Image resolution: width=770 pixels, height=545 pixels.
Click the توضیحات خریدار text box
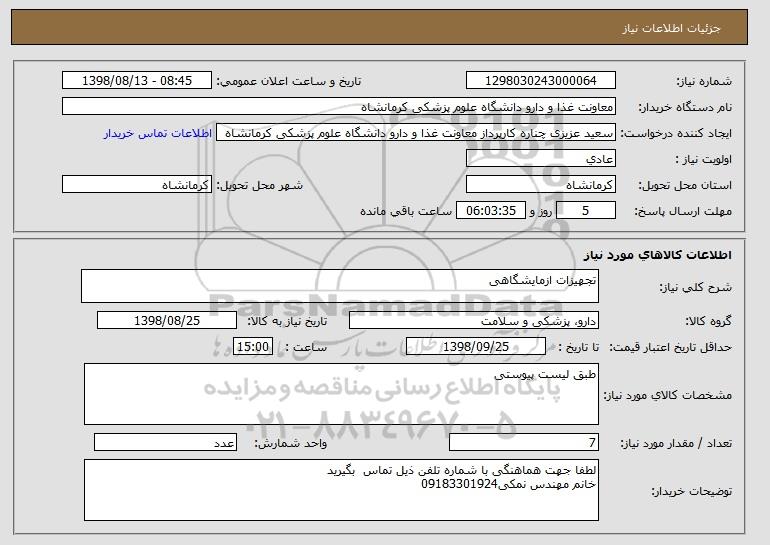341,490
